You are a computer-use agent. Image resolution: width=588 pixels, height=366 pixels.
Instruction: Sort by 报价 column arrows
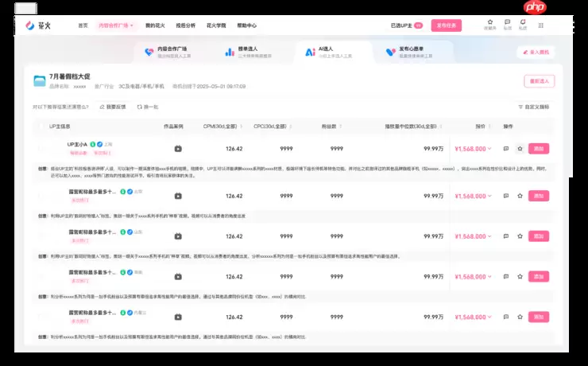click(489, 127)
